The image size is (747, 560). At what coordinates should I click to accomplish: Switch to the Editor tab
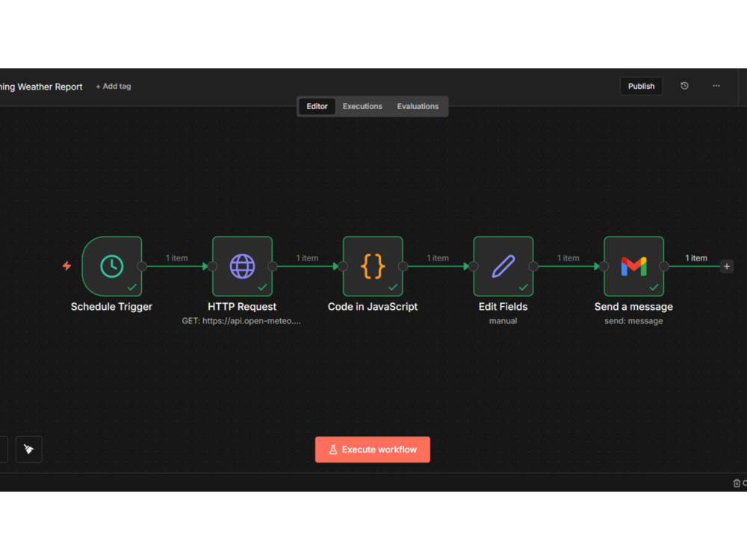(317, 106)
